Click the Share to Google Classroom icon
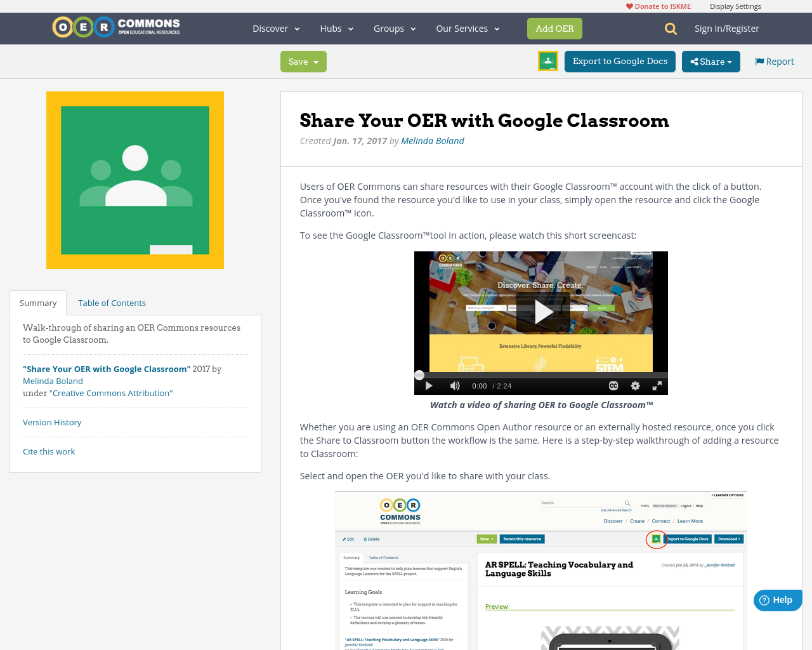Viewport: 812px width, 650px height. tap(547, 60)
